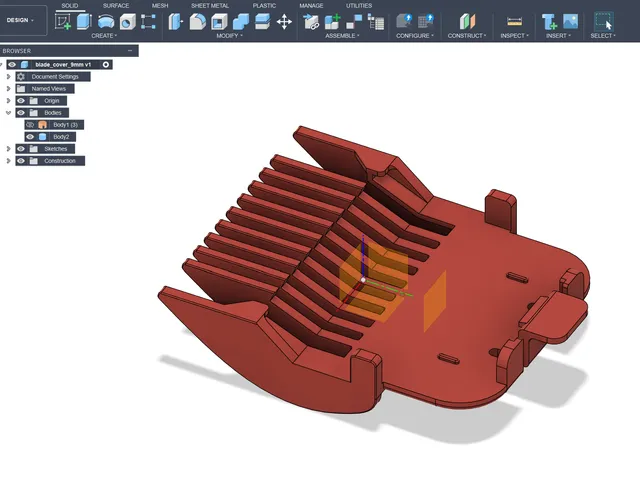Activate the Select cursor tool
640x480 pixels.
point(603,21)
